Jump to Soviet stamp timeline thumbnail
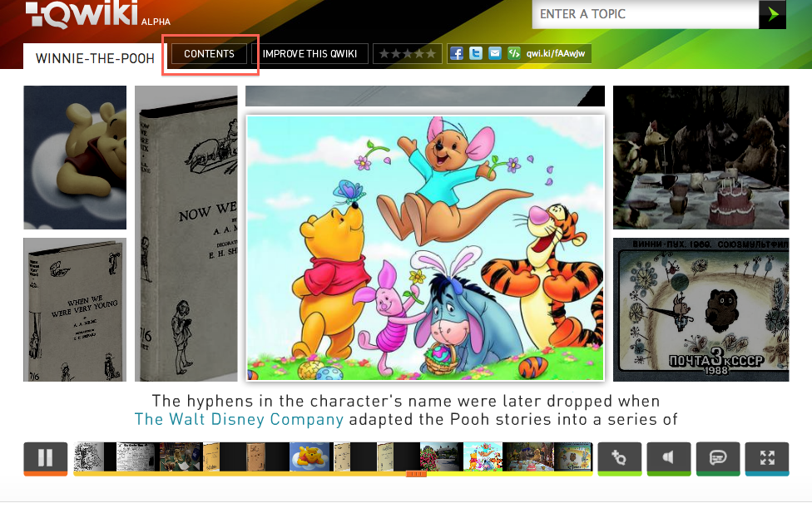The image size is (812, 513). [x=573, y=456]
